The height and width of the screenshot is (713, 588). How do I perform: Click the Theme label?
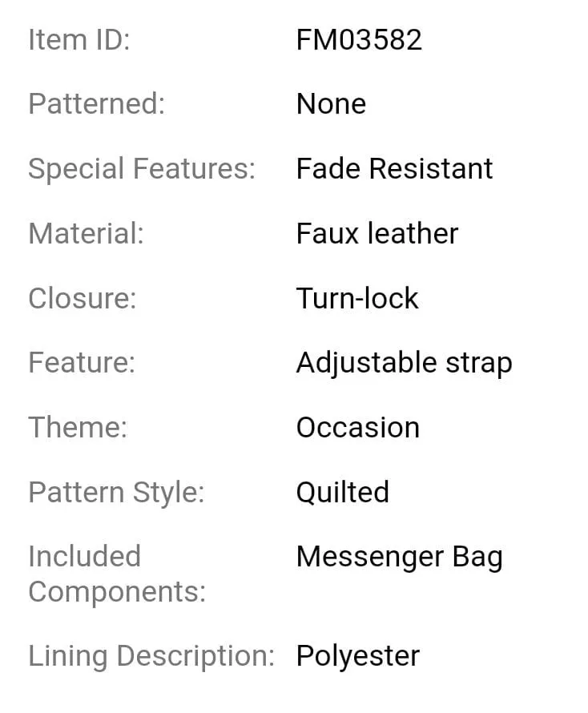coord(78,428)
